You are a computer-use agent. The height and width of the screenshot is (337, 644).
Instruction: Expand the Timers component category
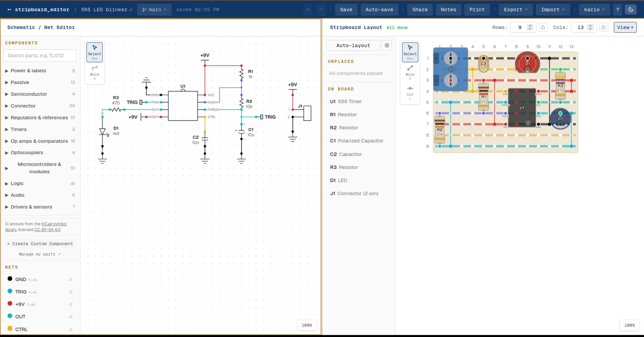coord(40,129)
